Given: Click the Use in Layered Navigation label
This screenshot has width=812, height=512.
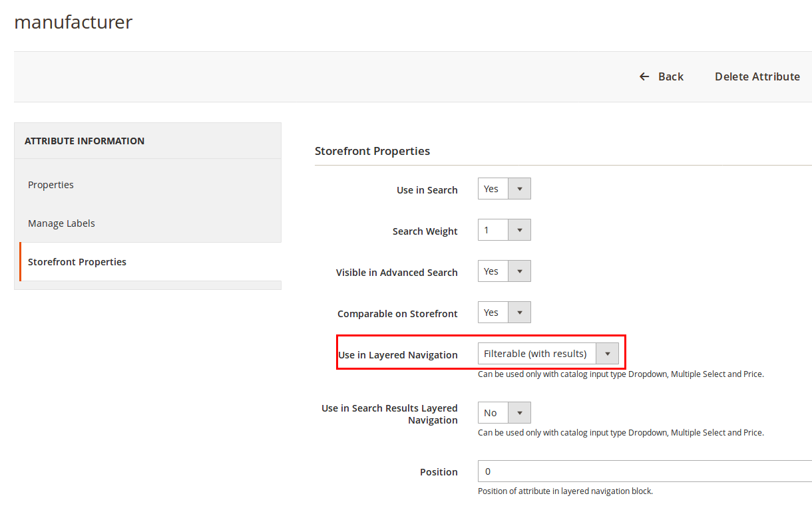Looking at the screenshot, I should [398, 355].
